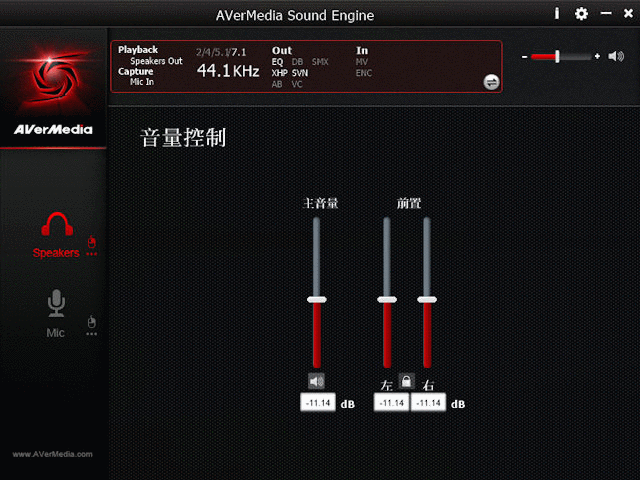Select the Speakers tab label
The width and height of the screenshot is (640, 480).
click(56, 253)
